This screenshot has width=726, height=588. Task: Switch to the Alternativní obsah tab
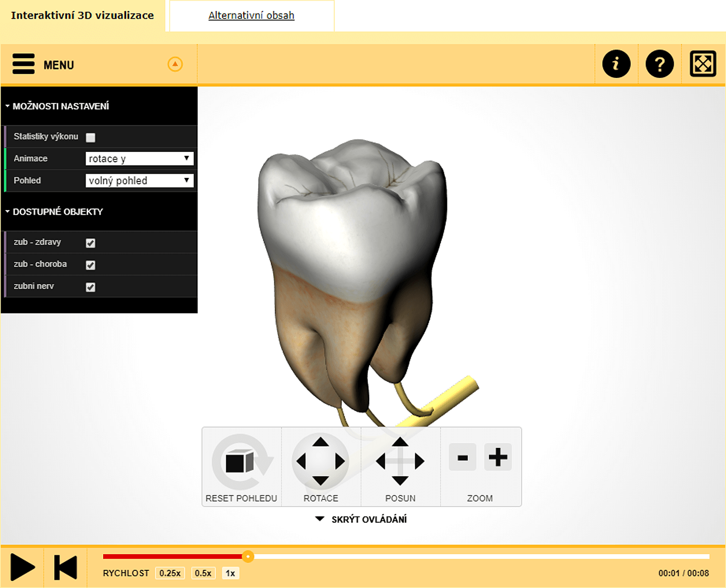[x=250, y=16]
